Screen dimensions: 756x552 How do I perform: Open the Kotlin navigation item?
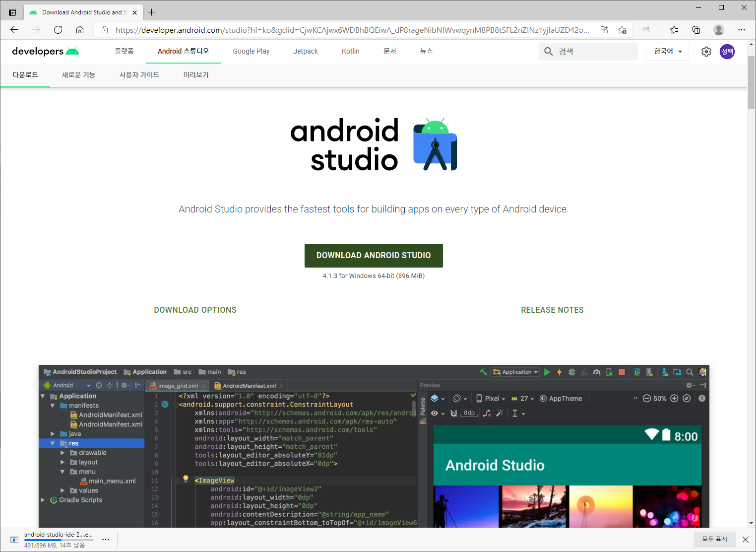tap(350, 51)
